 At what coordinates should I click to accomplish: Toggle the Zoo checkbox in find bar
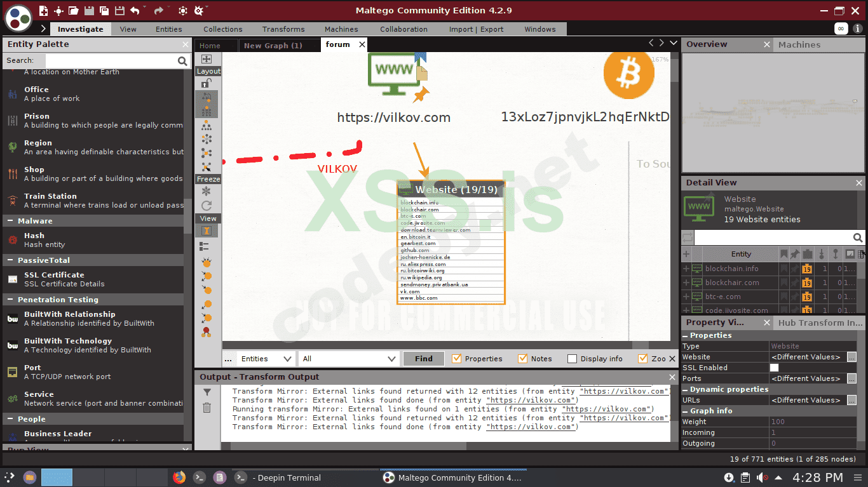(642, 359)
